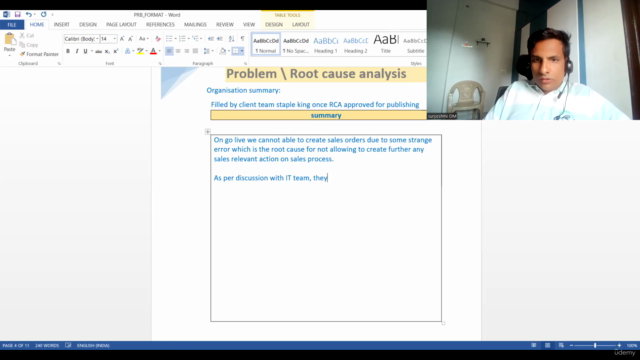
Task: Save the document via Quick Access
Action: point(18,14)
